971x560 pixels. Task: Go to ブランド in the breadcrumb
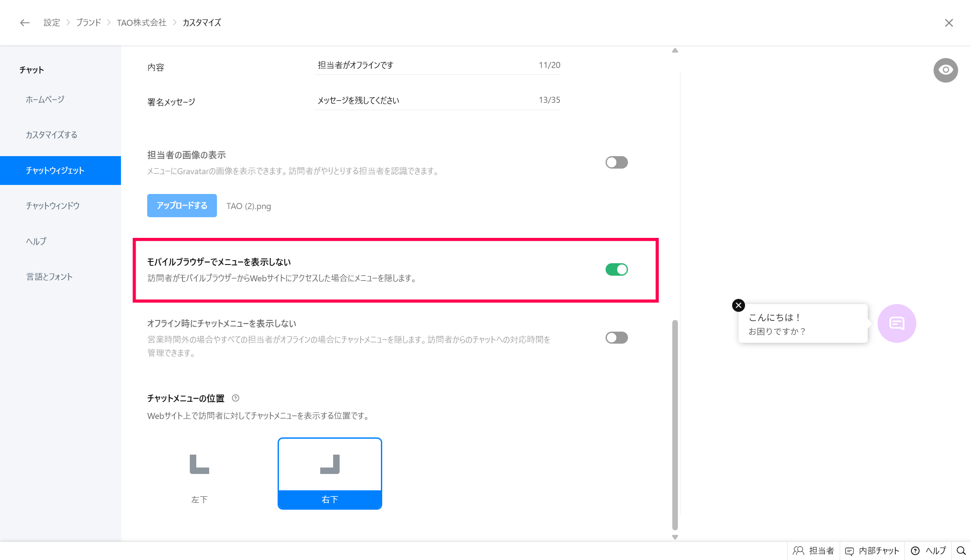(x=88, y=23)
